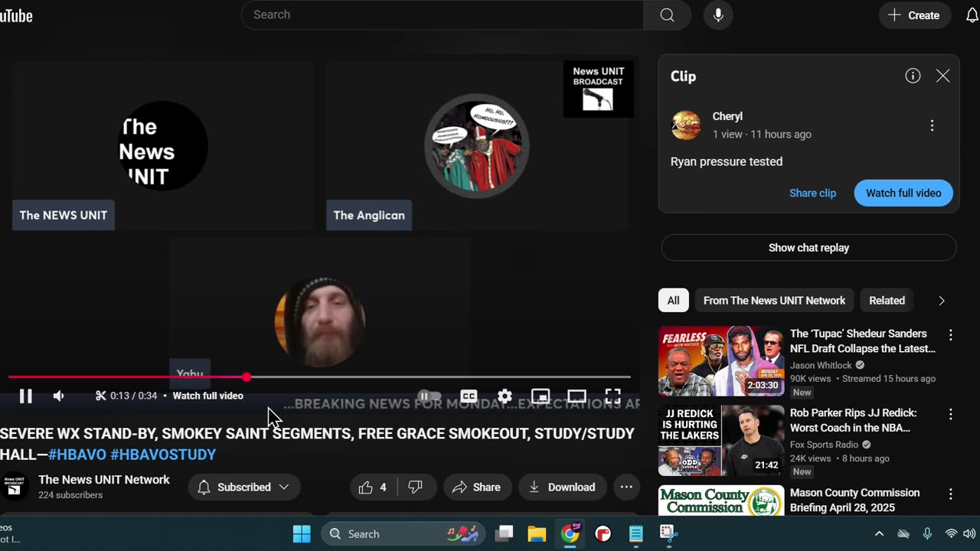The width and height of the screenshot is (980, 551).
Task: Select From The News UNIT Network chip
Action: [774, 301]
